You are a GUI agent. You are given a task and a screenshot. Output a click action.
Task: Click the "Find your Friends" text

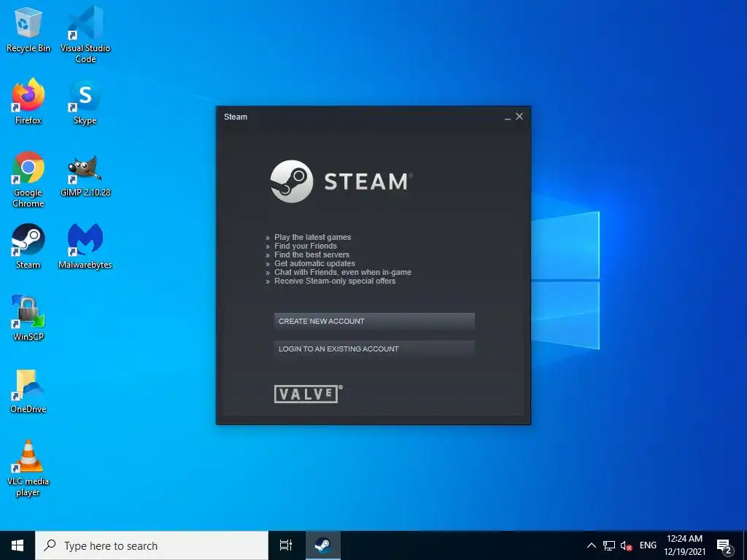[x=306, y=246]
